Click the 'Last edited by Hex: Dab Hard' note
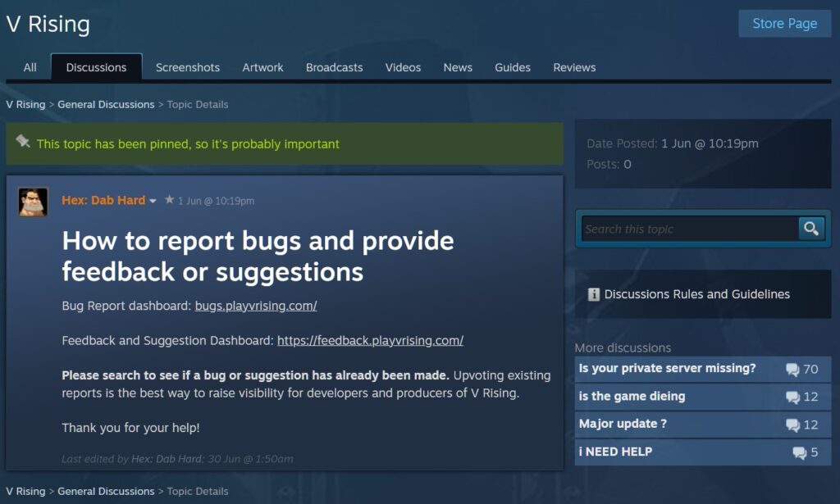Screen dimensions: 840x504 coord(177,459)
